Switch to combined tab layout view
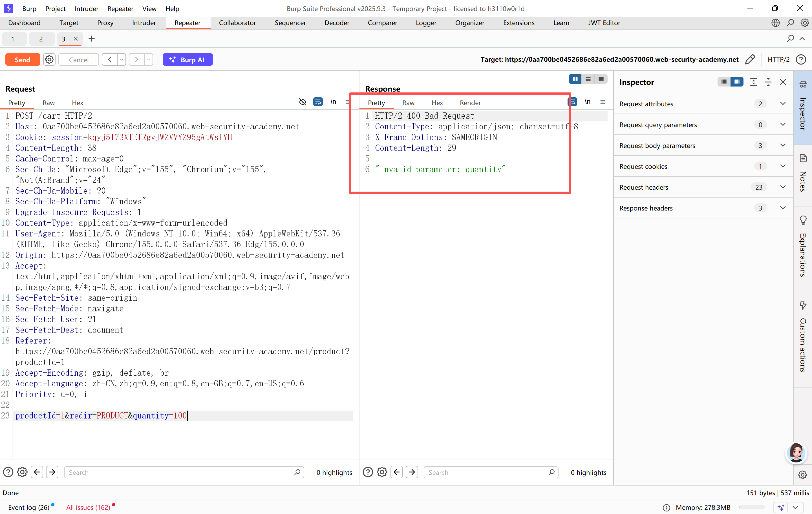Screen dimensions: 812x514 601,79
